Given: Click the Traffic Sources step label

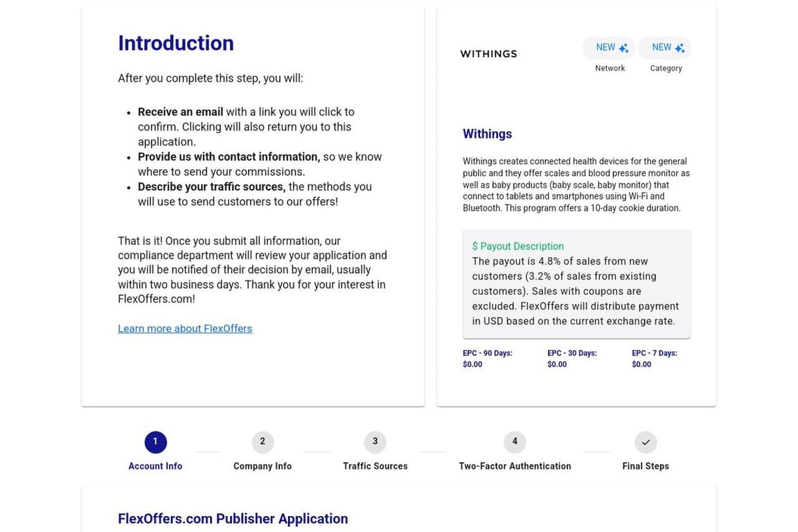Looking at the screenshot, I should click(x=375, y=465).
